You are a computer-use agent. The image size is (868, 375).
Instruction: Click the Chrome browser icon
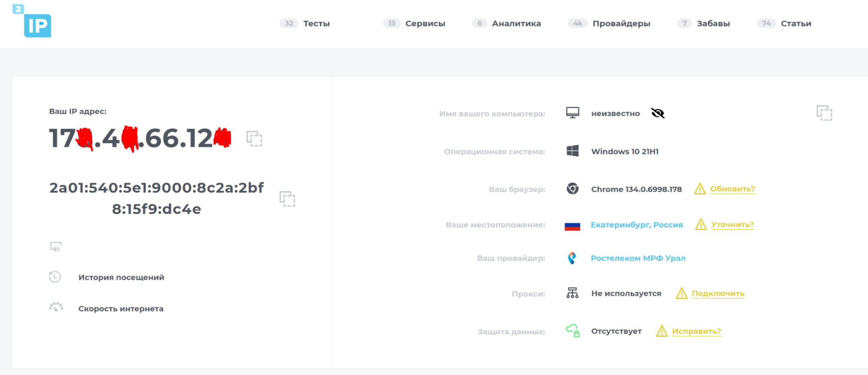click(572, 189)
